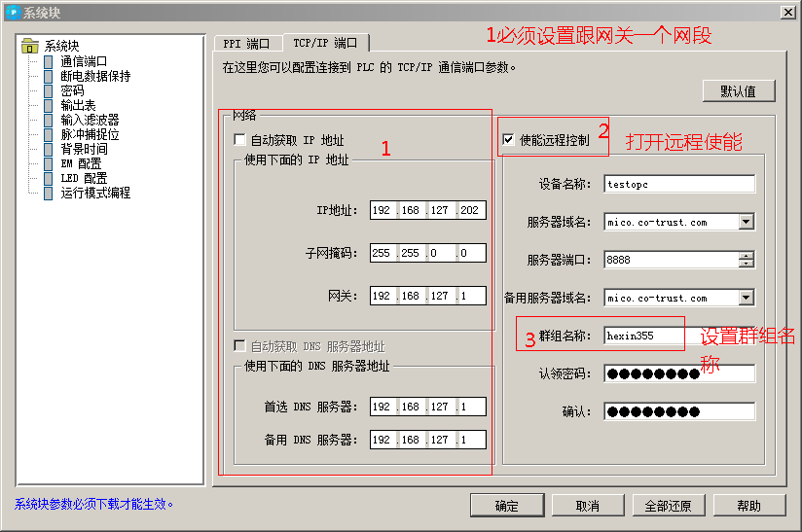The height and width of the screenshot is (532, 802).
Task: Close the 系统块 dialog
Action: click(x=788, y=13)
